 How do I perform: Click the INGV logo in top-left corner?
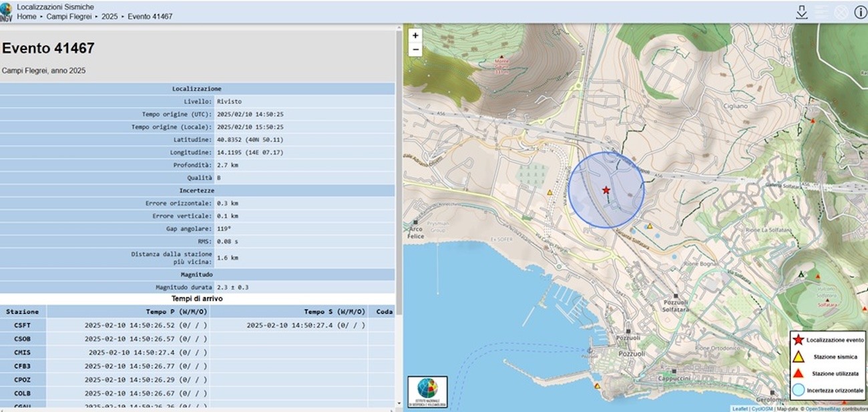point(7,12)
